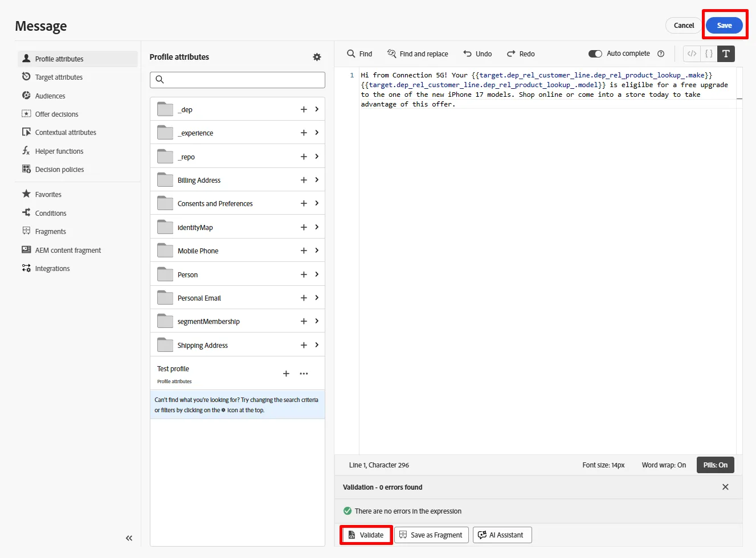The width and height of the screenshot is (756, 558).
Task: Click Save as Fragment button
Action: 431,535
